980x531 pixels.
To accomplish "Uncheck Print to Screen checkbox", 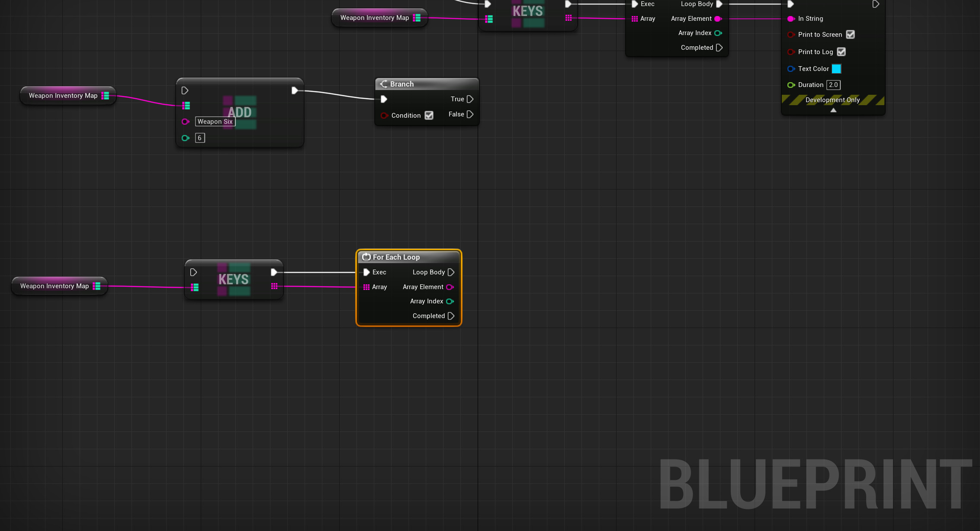I will pos(850,35).
